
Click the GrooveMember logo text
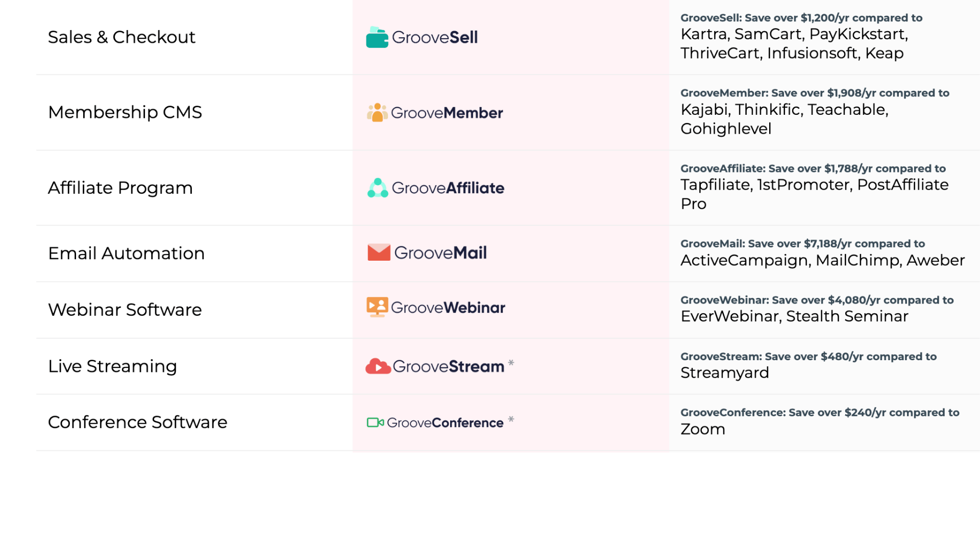(x=447, y=113)
